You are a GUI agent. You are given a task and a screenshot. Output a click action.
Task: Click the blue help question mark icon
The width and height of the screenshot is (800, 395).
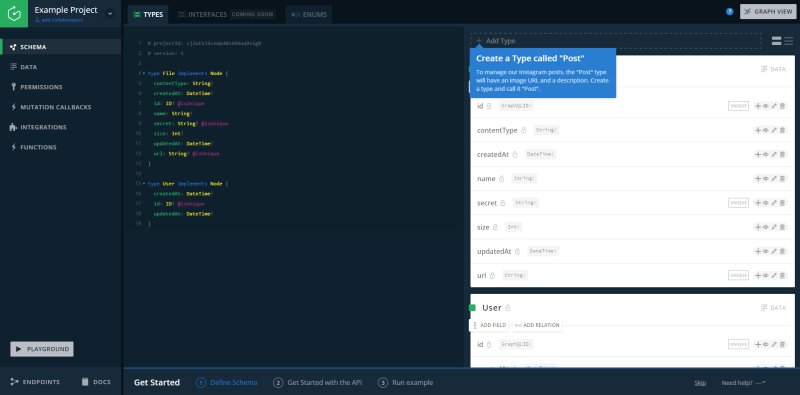730,12
